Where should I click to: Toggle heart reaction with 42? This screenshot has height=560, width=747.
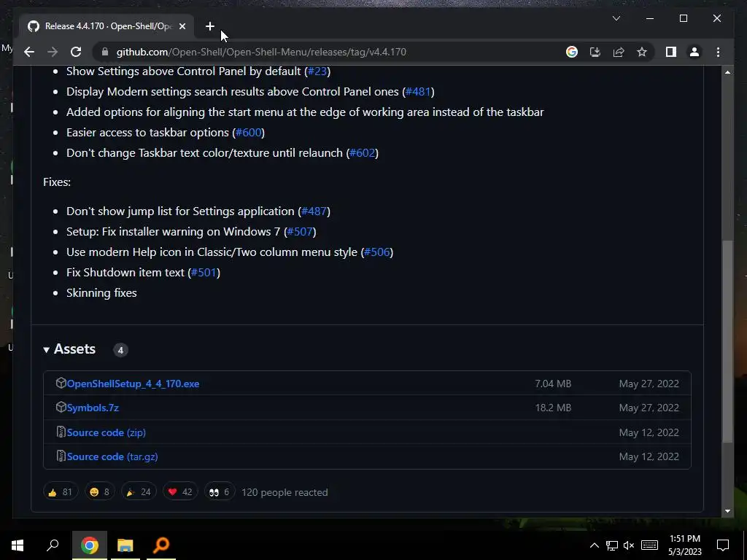pos(180,492)
